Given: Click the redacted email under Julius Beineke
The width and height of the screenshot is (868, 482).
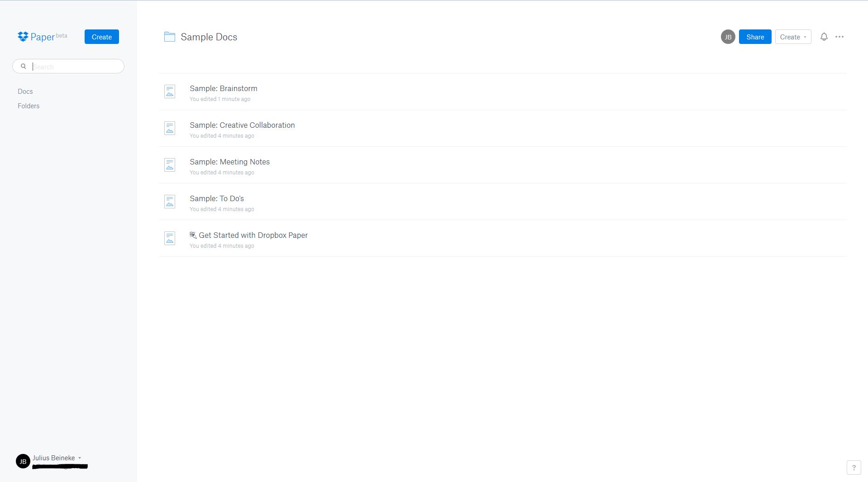Looking at the screenshot, I should coord(60,466).
